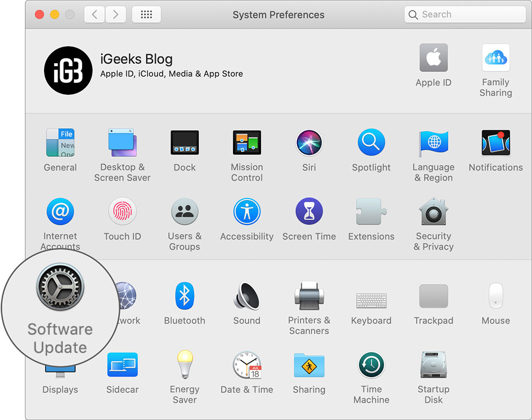Open Mission Control preferences

tap(247, 142)
